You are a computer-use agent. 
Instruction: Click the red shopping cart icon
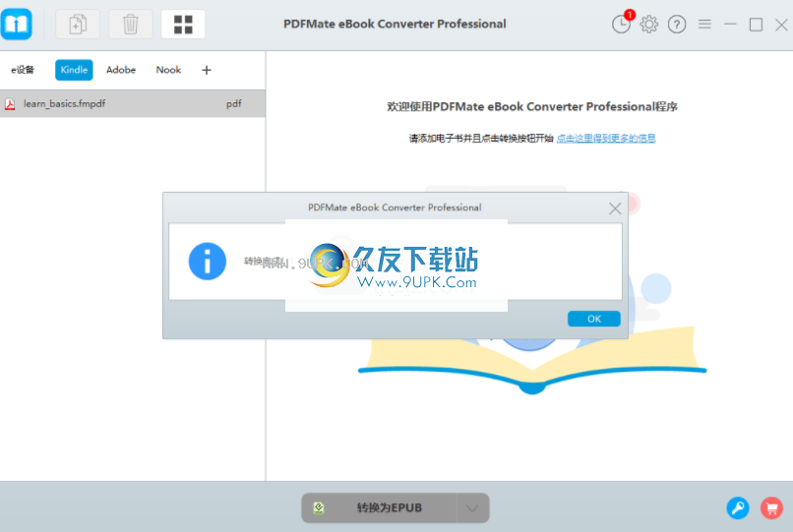[x=771, y=508]
